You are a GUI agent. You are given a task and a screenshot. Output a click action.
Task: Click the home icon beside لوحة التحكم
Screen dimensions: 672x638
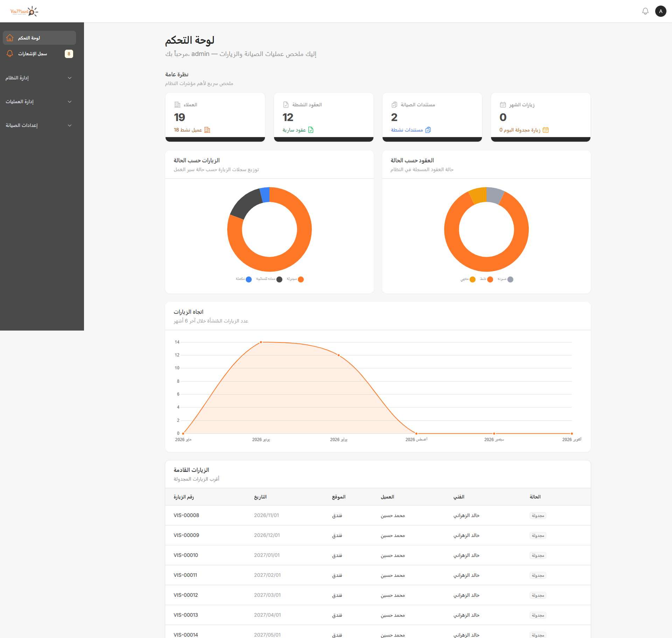(10, 38)
